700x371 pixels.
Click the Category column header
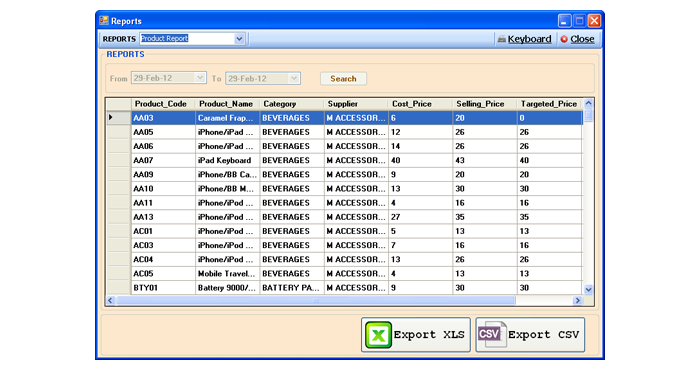coord(292,104)
